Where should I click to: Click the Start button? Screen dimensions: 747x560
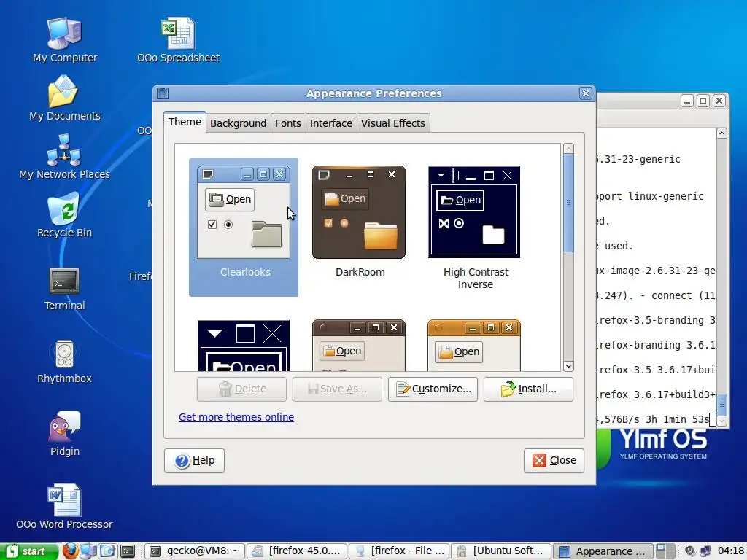[28, 551]
